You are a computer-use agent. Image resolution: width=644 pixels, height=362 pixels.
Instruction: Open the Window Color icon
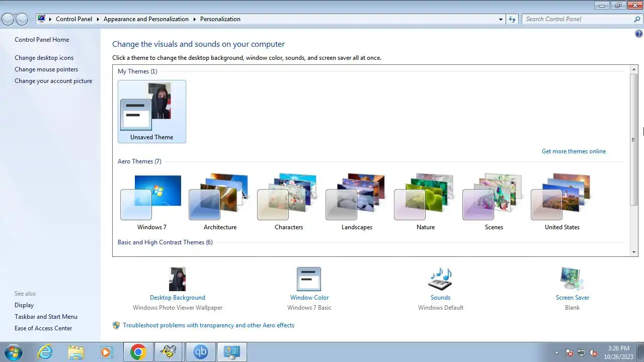coord(309,279)
